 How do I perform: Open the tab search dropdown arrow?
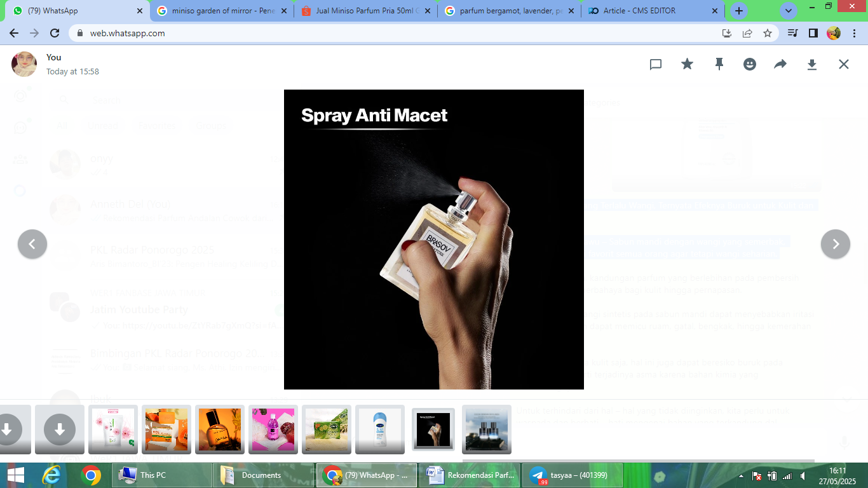click(789, 11)
